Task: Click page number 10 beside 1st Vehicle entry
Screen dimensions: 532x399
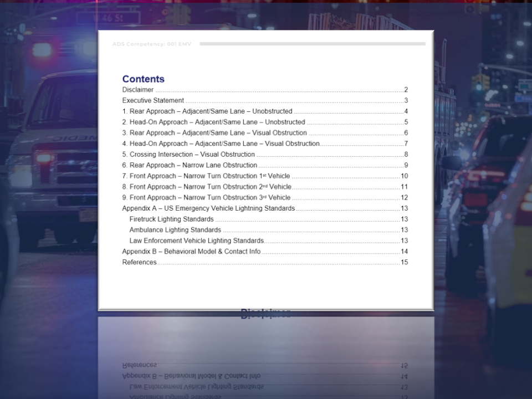Action: click(404, 176)
